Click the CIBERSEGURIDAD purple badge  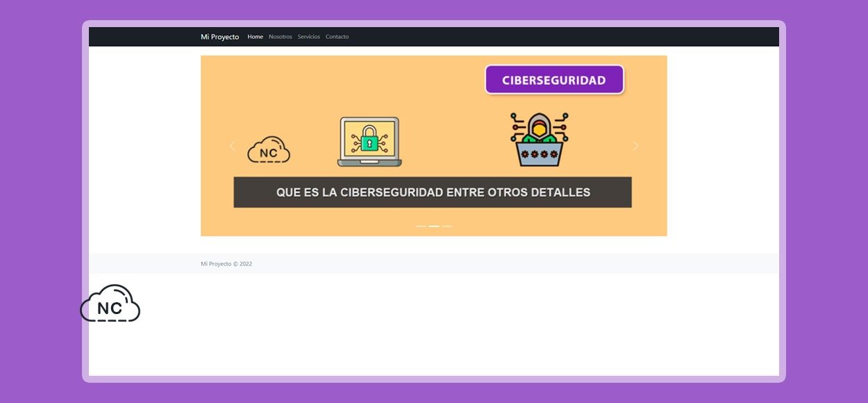554,80
